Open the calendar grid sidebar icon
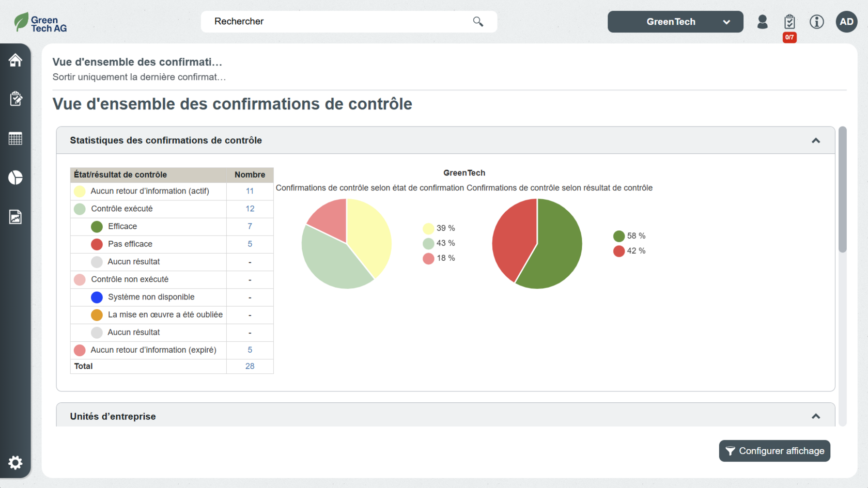The height and width of the screenshot is (488, 868). coord(16,138)
